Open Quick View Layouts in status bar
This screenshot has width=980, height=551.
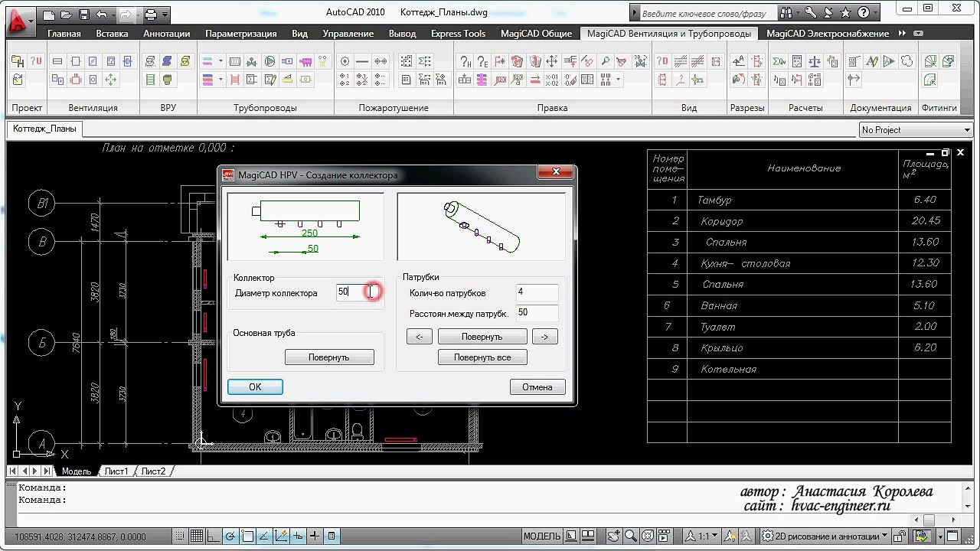[x=573, y=536]
